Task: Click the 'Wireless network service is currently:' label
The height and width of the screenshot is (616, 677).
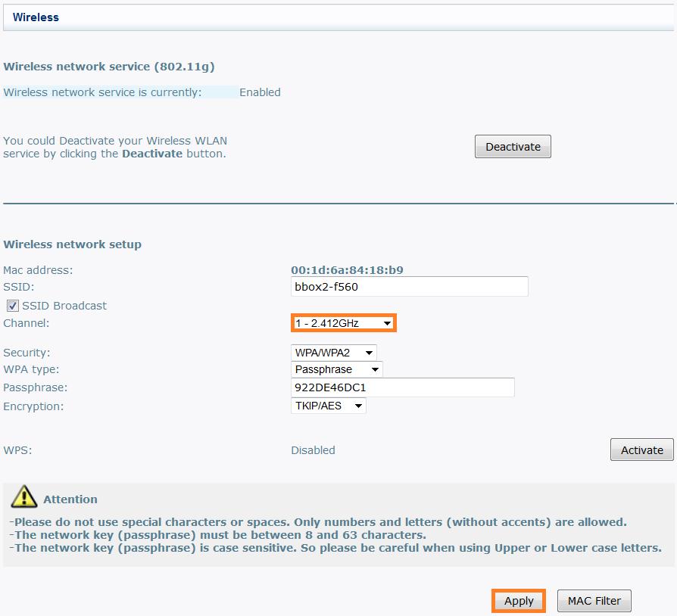Action: click(x=102, y=92)
